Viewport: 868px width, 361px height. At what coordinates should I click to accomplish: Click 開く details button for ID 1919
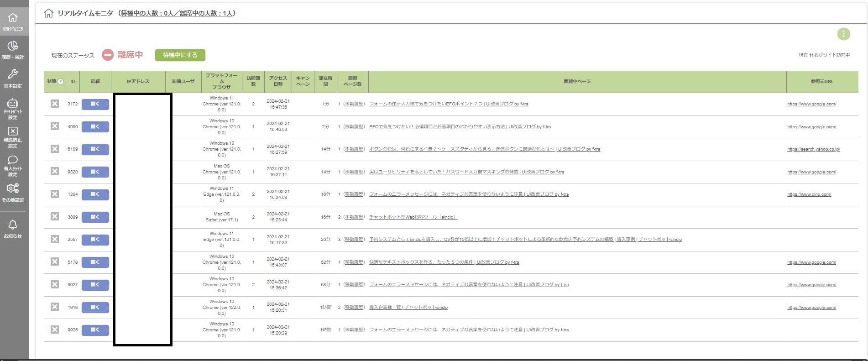95,308
